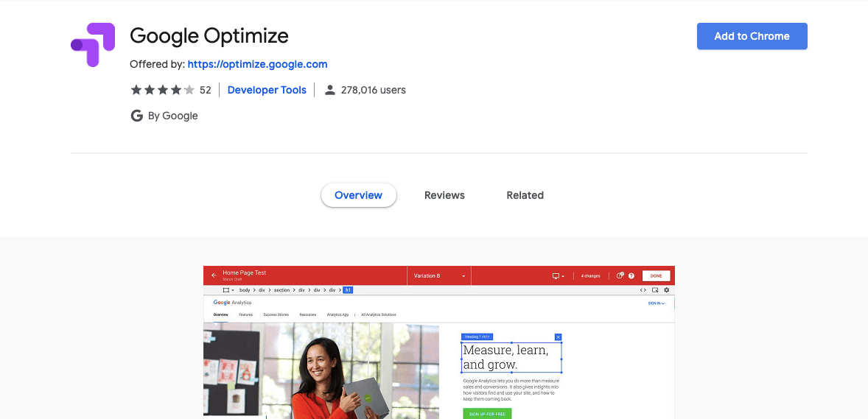Switch to the Related tab

[x=525, y=195]
